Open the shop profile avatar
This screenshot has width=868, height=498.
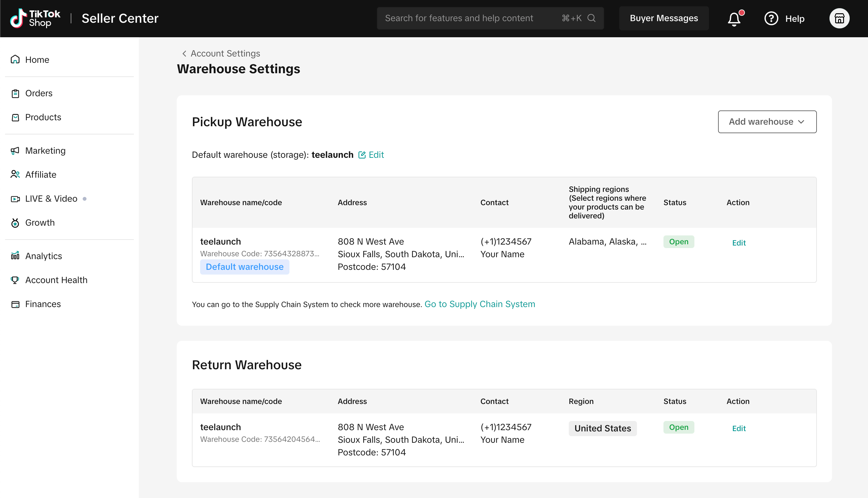(839, 19)
